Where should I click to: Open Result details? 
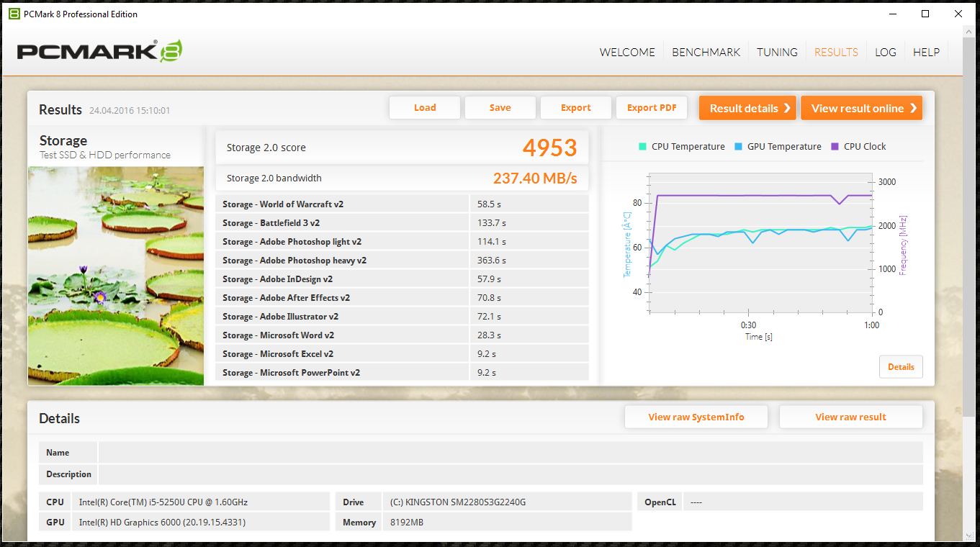click(x=747, y=108)
